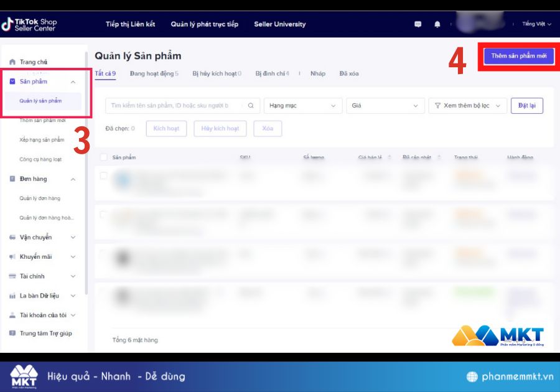Expand the La bàn Dữ liệu menu

[73, 296]
